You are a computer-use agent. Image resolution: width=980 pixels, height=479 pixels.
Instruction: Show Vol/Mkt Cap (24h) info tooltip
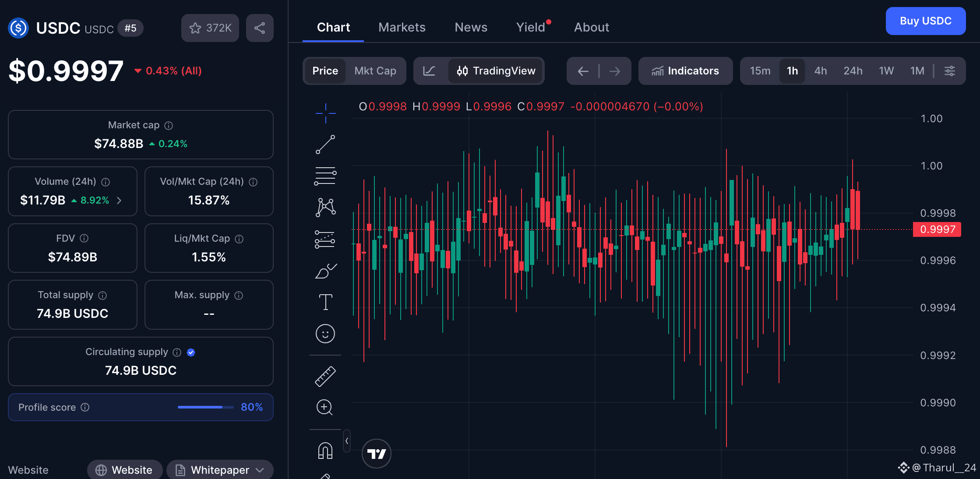coord(253,182)
